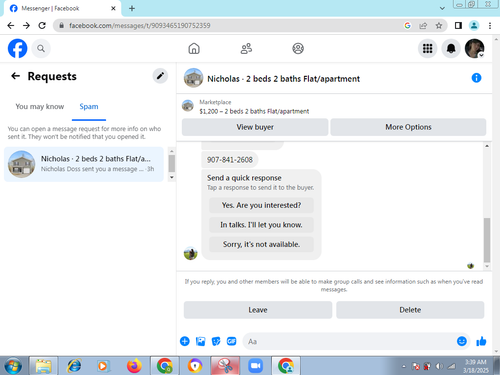The width and height of the screenshot is (500, 375).
Task: Click the $1,200 listing title text
Action: (254, 111)
